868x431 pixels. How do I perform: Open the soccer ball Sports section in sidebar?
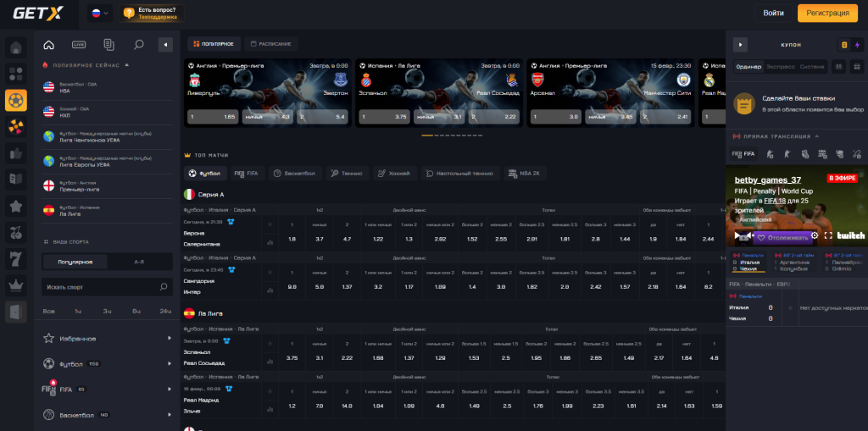15,101
